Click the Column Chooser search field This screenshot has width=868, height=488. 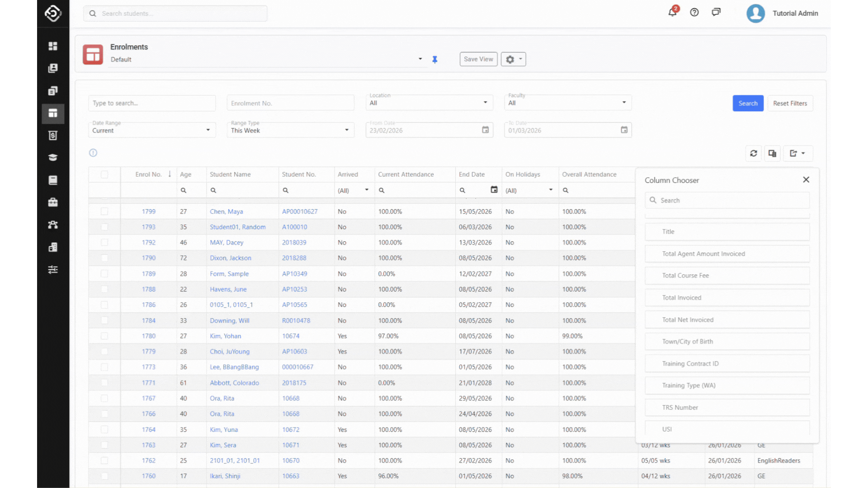(x=727, y=201)
